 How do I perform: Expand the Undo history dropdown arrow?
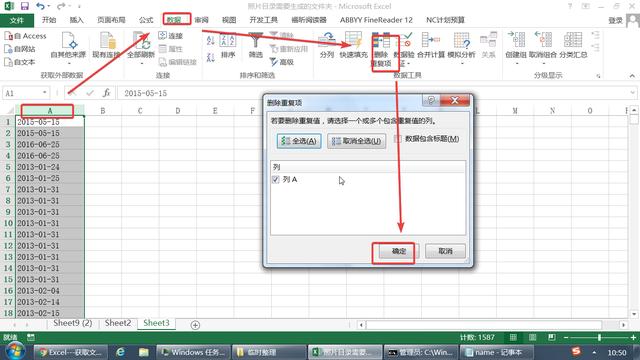pyautogui.click(x=49, y=7)
